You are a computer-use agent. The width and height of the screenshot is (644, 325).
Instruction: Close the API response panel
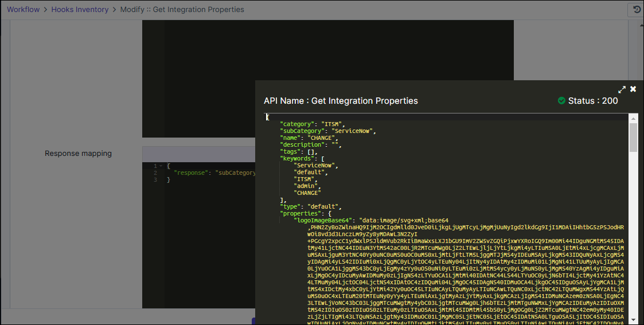tap(633, 89)
